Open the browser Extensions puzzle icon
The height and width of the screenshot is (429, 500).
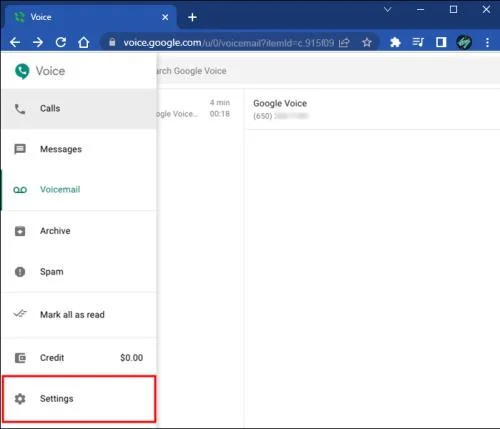coord(395,42)
